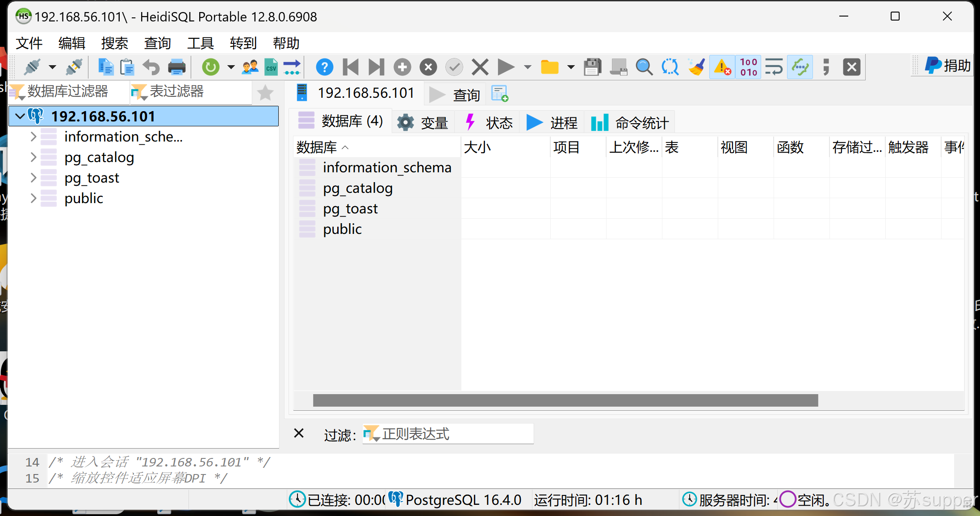The width and height of the screenshot is (980, 516).
Task: Click the green refresh icon
Action: [x=210, y=67]
